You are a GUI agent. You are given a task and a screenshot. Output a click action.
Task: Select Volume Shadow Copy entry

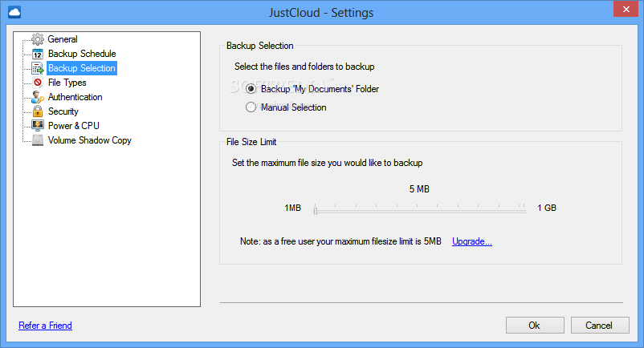coord(90,140)
